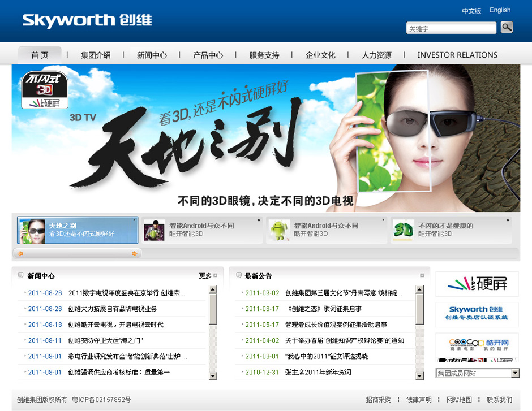This screenshot has width=532, height=411.
Task: Open notice 《创维之恋》歌词征集启事
Action: 324,309
